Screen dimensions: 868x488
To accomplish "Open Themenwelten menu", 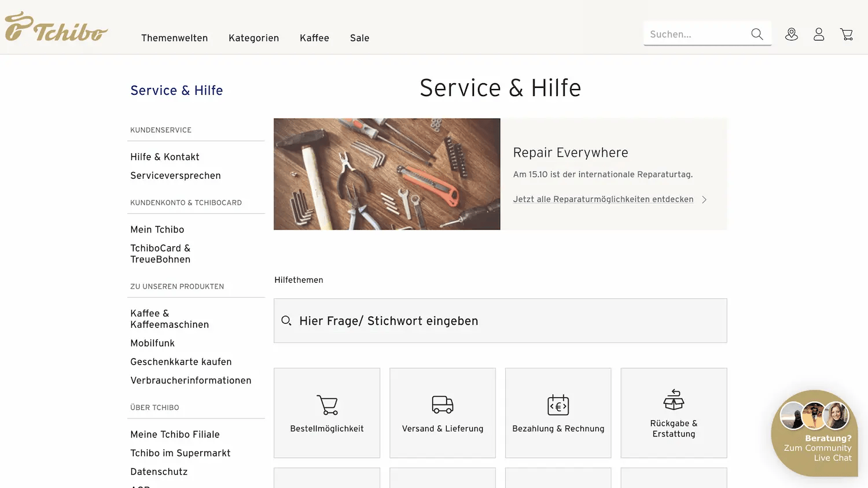I will 174,38.
